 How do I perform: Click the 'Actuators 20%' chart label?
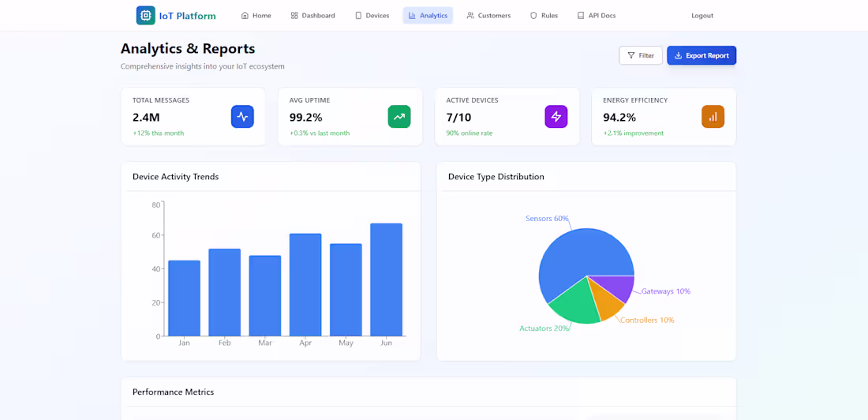click(544, 328)
